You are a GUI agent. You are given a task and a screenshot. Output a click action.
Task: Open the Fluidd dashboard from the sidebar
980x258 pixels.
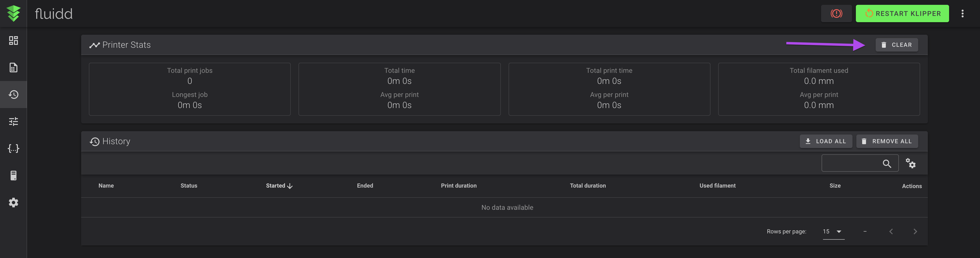coord(13,40)
